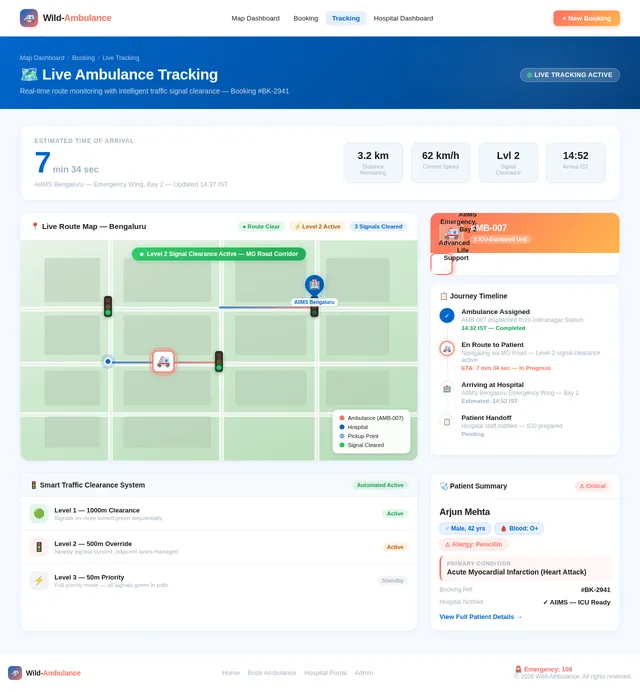
Task: Click the footer Hospital Portal link
Action: 325,673
